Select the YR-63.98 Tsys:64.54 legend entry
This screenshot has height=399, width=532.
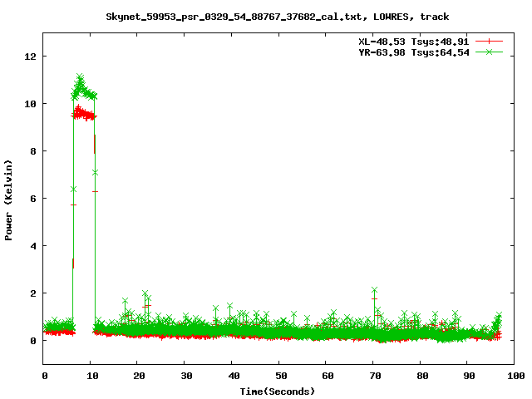pos(413,52)
